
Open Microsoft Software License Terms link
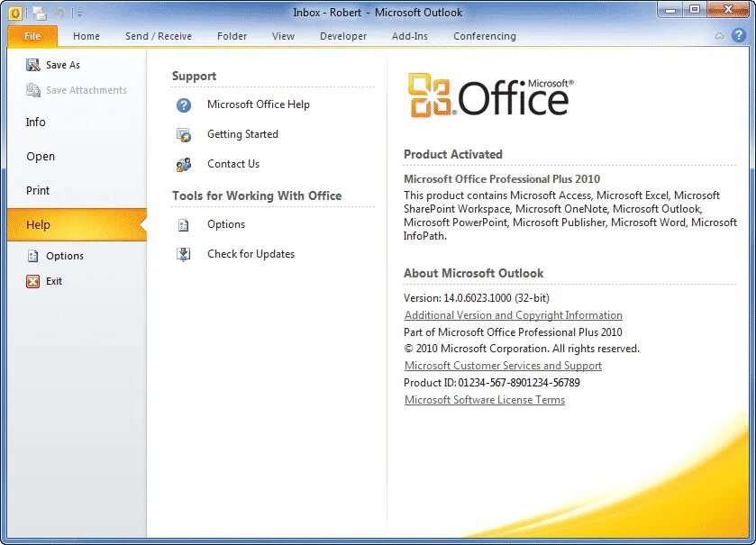coord(485,400)
